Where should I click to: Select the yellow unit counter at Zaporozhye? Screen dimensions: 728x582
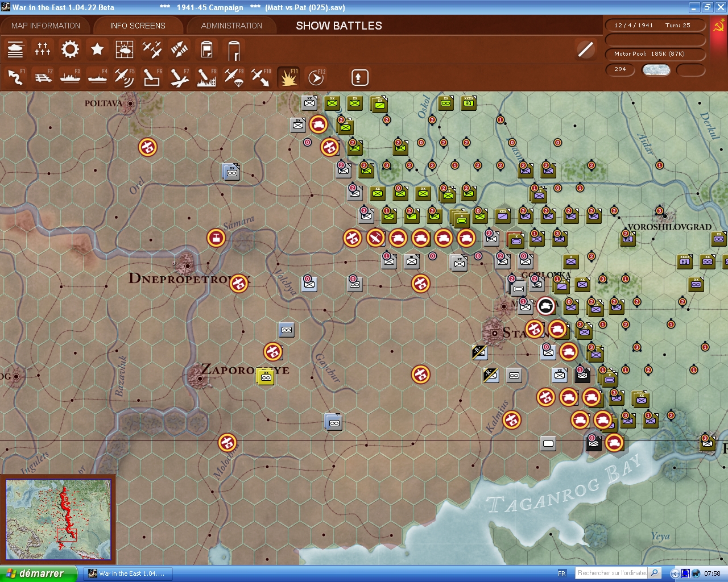coord(266,376)
